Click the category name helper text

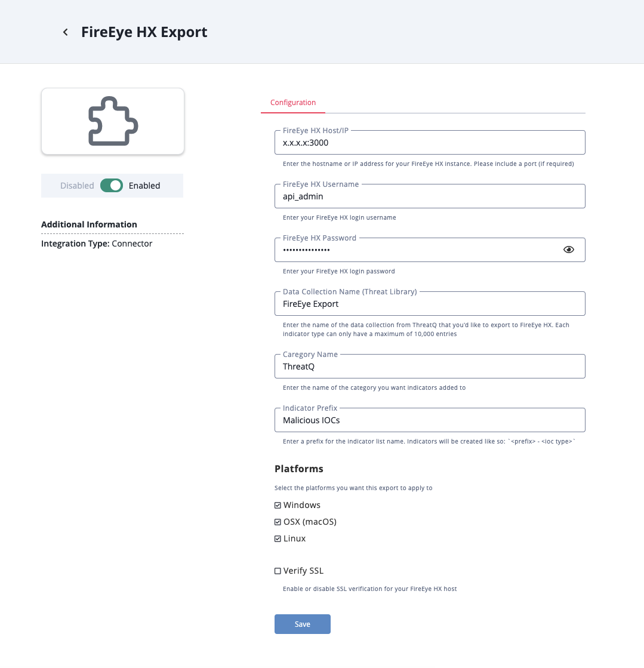coord(374,388)
